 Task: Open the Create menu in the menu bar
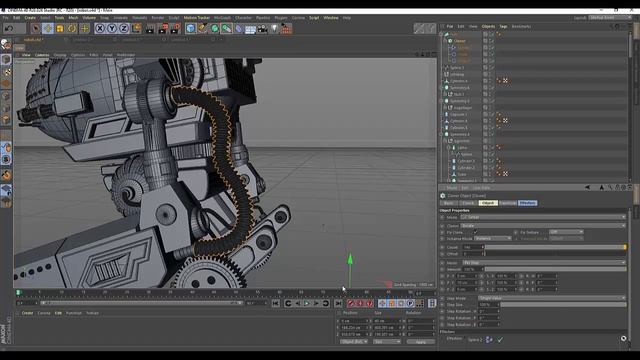30,18
